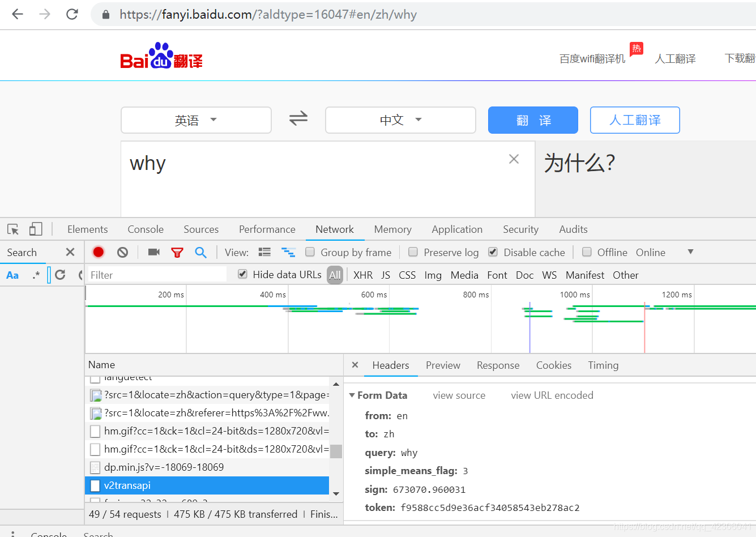Refresh the search results
The width and height of the screenshot is (756, 537).
click(x=61, y=275)
